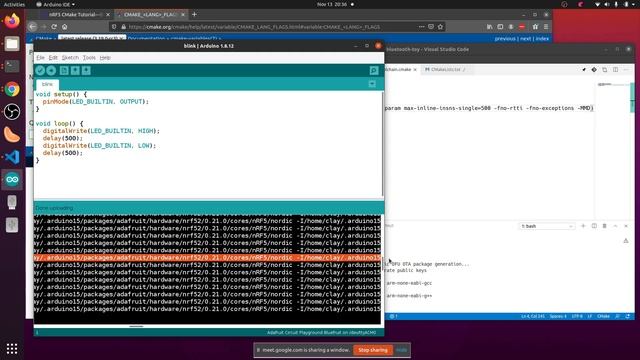
Task: Click the digitalWrite(LED_BUILTIN, LOW) code line
Action: 99,146
